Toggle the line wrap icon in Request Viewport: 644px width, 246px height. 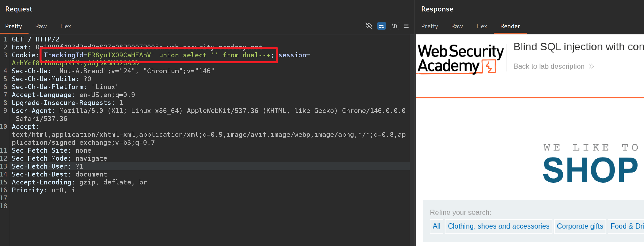click(381, 26)
